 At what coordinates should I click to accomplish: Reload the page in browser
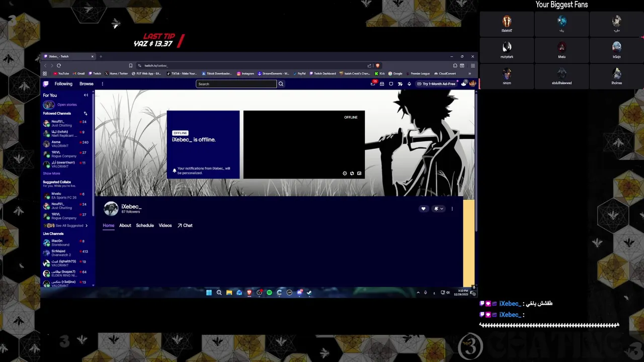[x=59, y=65]
